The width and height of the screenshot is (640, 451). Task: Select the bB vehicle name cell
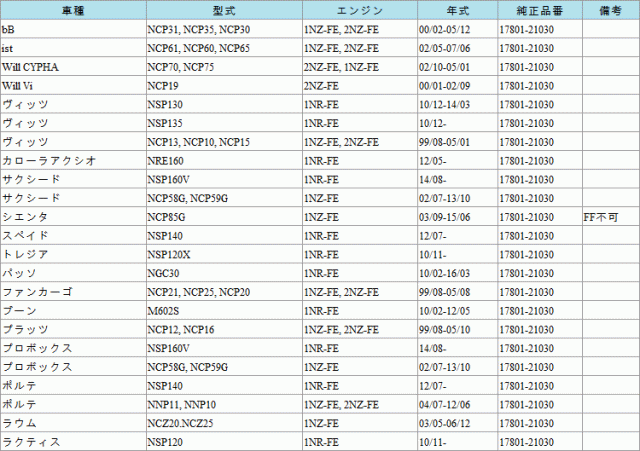(8, 30)
